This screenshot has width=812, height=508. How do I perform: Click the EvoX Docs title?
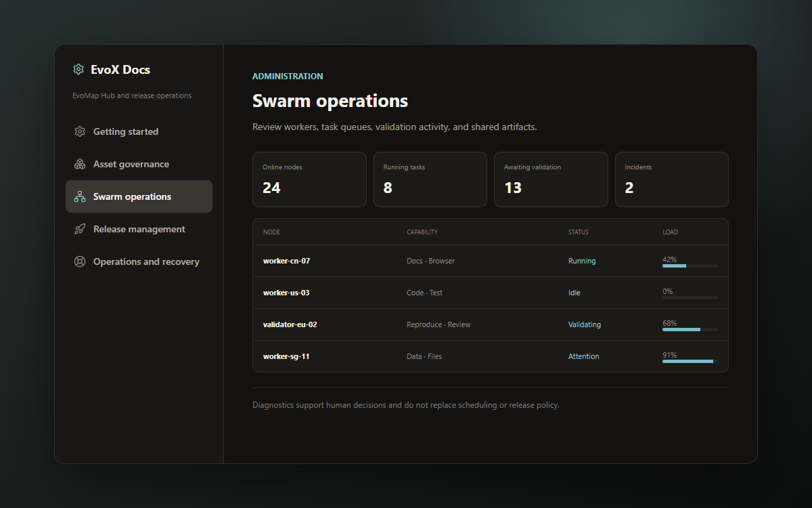pos(120,69)
